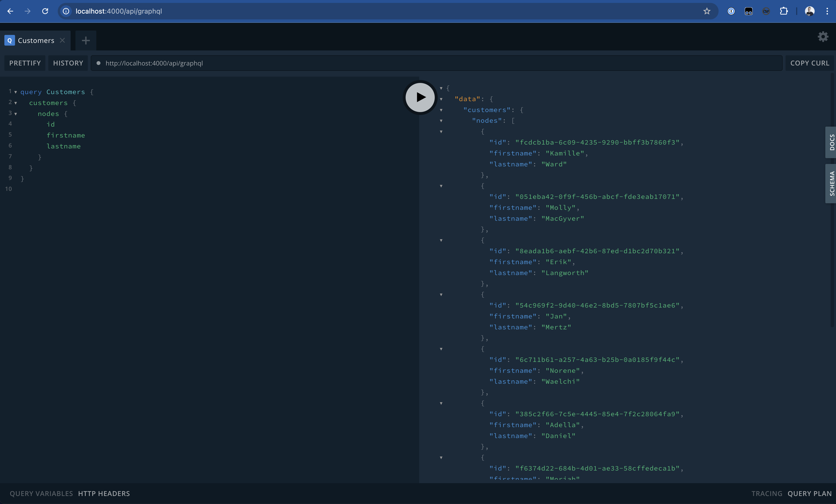
Task: Run the query with the play button
Action: (x=420, y=97)
